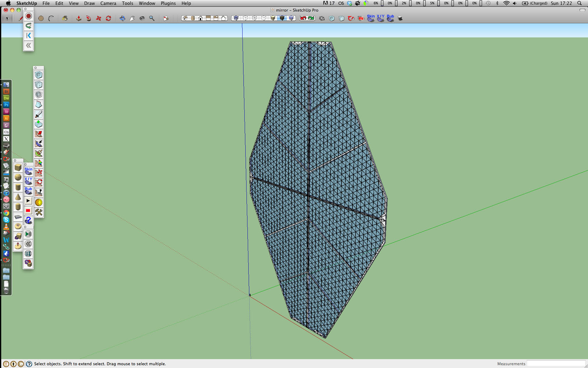Open Skype from the Dock
Image resolution: width=588 pixels, height=368 pixels.
coord(6,220)
